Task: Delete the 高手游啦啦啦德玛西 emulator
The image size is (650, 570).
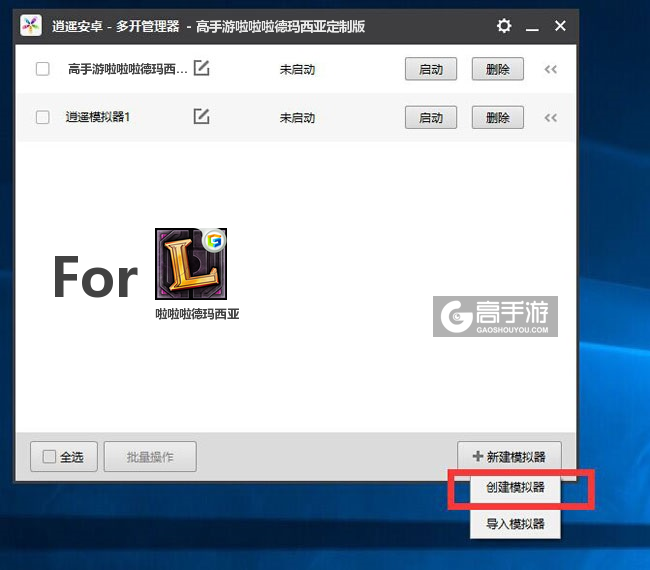Action: pos(497,69)
